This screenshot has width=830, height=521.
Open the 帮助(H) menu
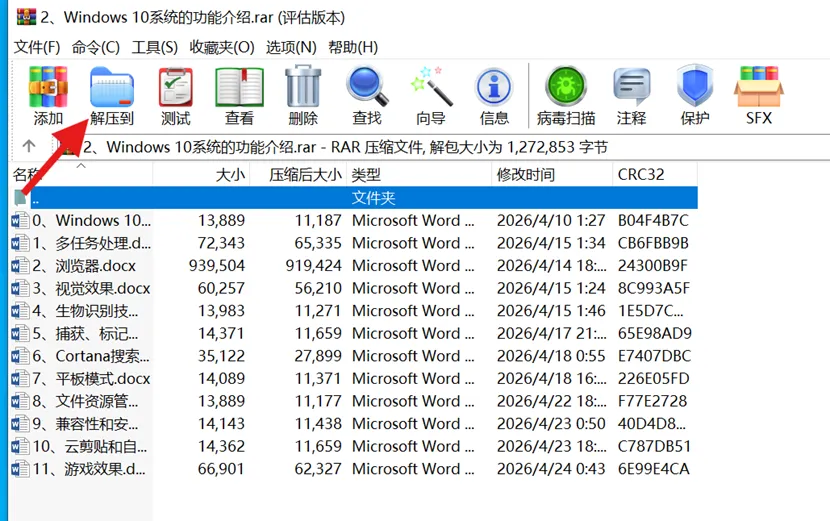[x=353, y=47]
